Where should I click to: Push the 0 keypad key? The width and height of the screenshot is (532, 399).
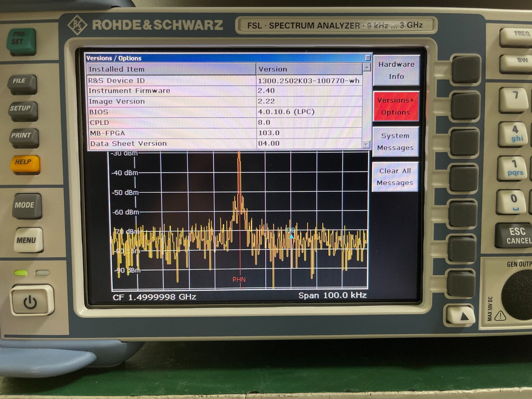(512, 202)
